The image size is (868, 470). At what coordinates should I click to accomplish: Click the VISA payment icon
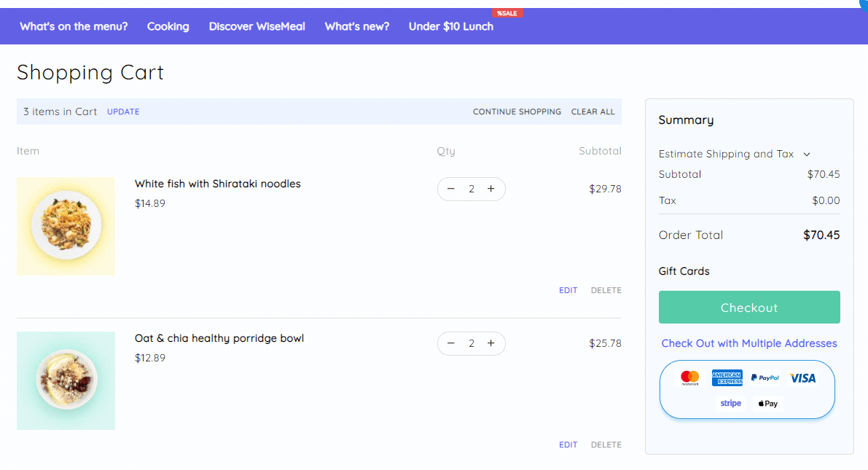(803, 378)
